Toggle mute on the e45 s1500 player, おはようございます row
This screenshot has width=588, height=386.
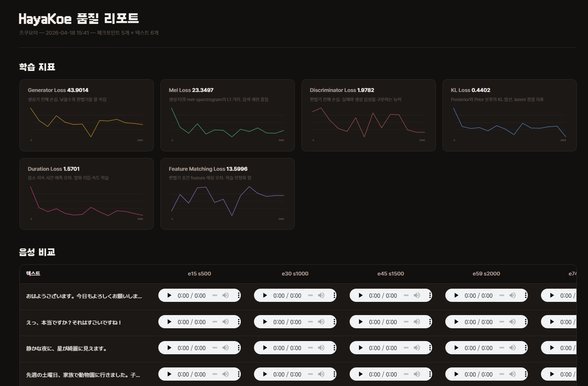tap(417, 295)
